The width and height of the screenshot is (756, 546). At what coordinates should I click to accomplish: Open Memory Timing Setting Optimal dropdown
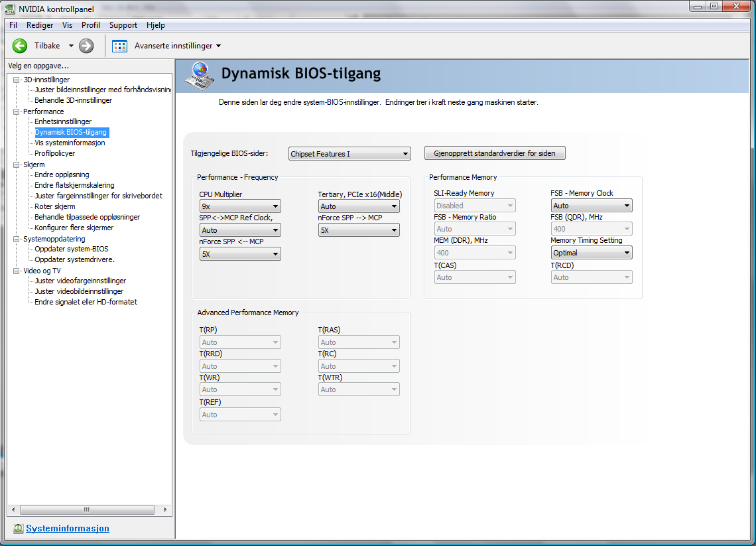592,253
